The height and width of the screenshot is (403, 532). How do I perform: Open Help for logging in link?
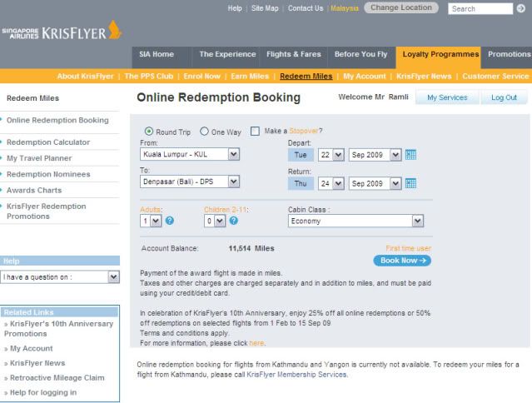click(43, 392)
